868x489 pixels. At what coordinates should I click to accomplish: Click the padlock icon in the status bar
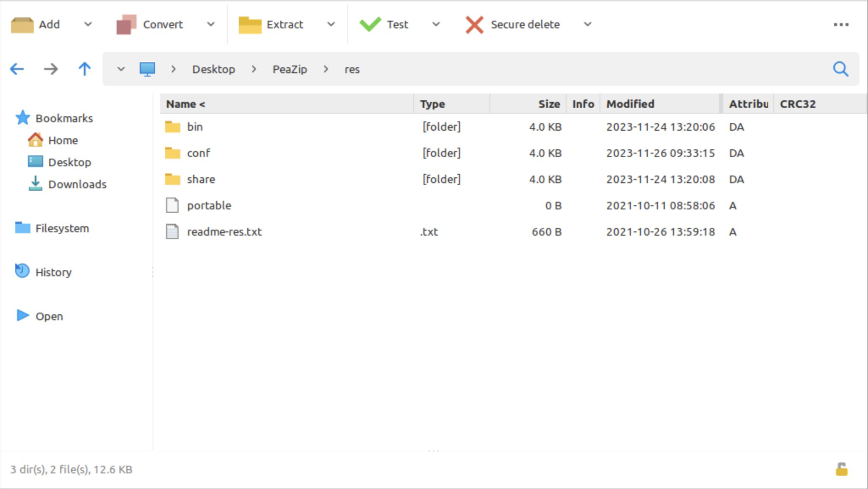[x=841, y=469]
